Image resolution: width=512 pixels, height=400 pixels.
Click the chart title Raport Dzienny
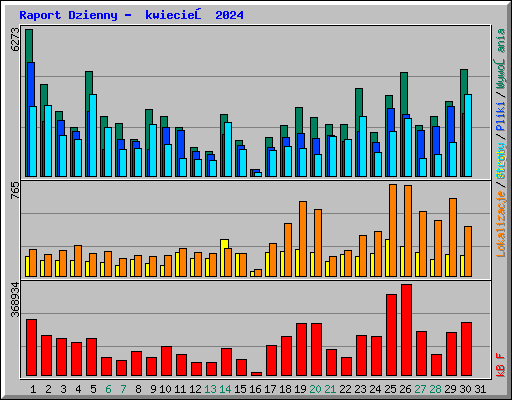pyautogui.click(x=68, y=15)
